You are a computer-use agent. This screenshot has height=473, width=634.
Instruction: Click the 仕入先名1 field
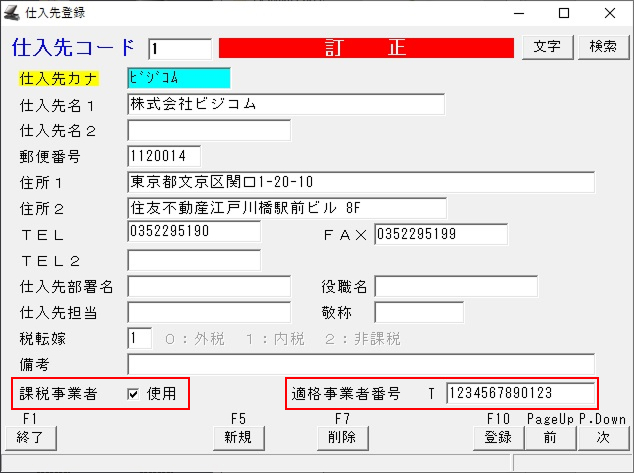point(286,104)
